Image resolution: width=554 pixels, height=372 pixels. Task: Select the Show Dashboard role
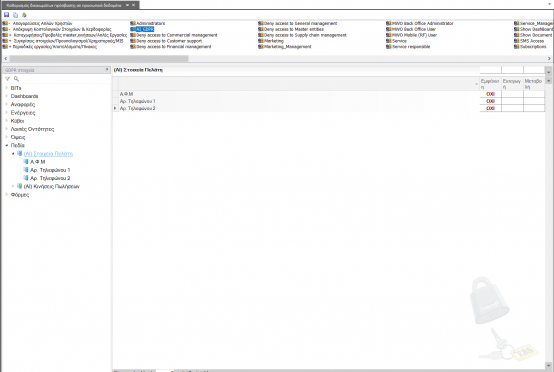[x=536, y=29]
